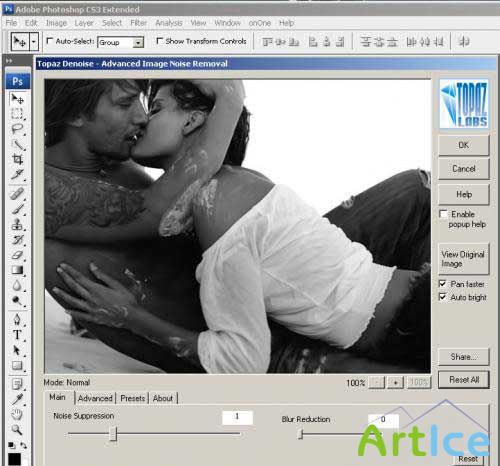Viewport: 500px width, 466px height.
Task: Click the Align Left Edges icon
Action: coord(313,42)
